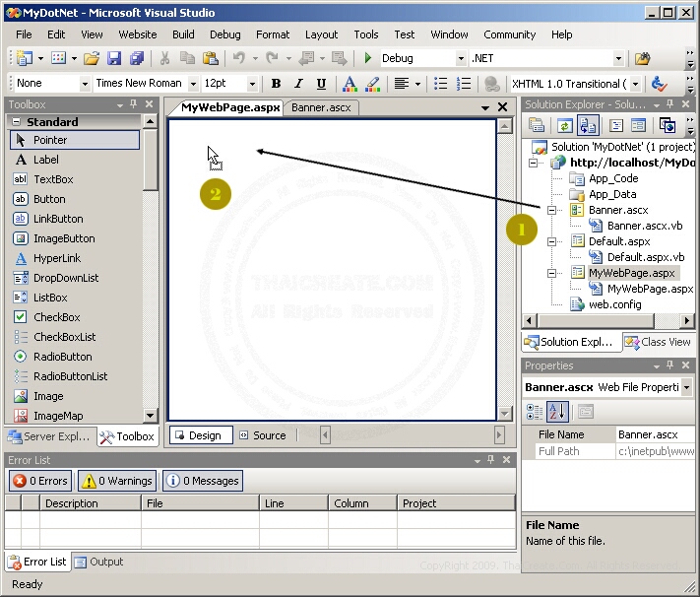Select the CheckBox control in Toolbox
The image size is (700, 597).
tap(75, 317)
